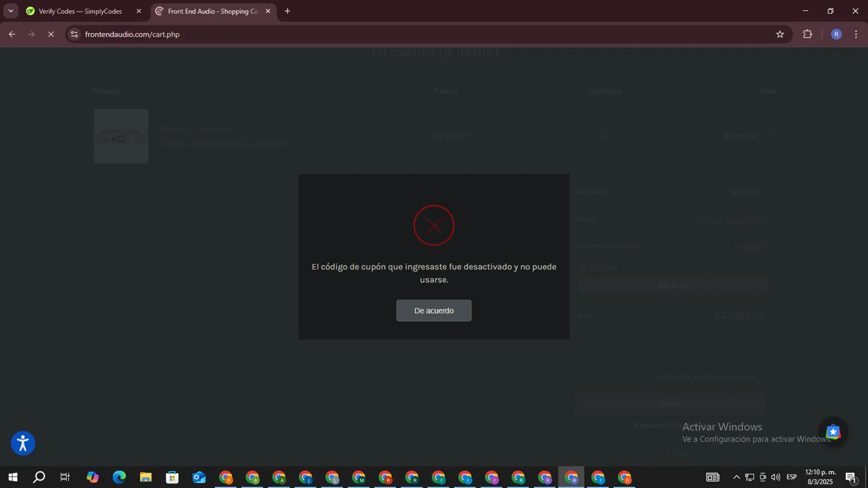
Task: Focus the address bar showing frontendaudio.com/cart.php
Action: click(428, 34)
